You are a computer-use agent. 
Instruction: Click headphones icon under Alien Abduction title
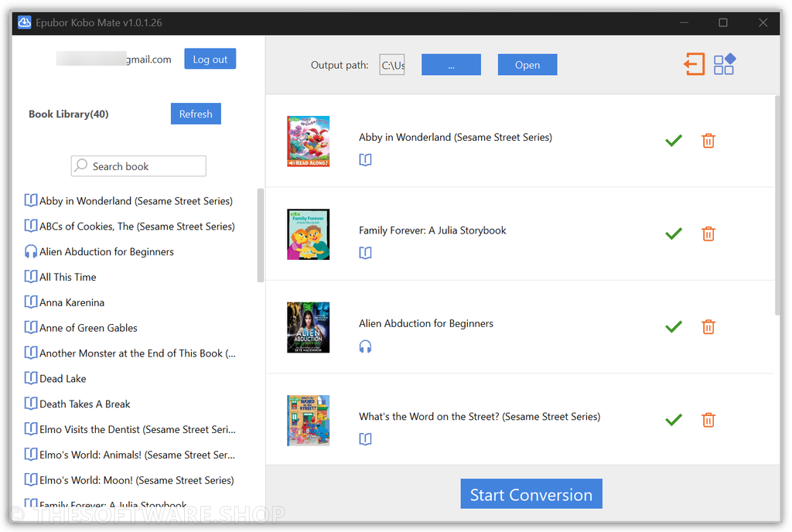365,346
